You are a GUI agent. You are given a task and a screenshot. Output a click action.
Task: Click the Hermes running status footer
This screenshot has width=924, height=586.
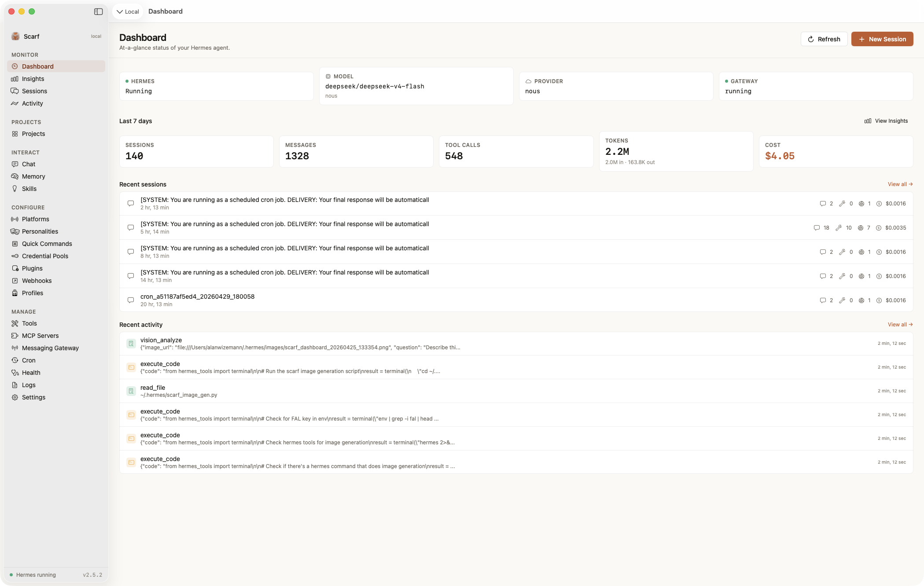33,575
